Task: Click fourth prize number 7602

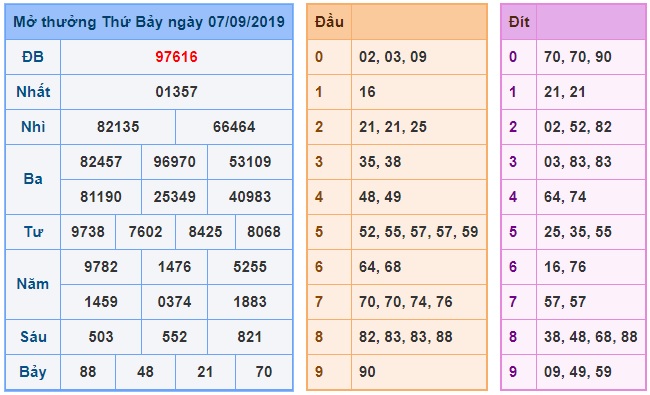Action: coord(145,232)
